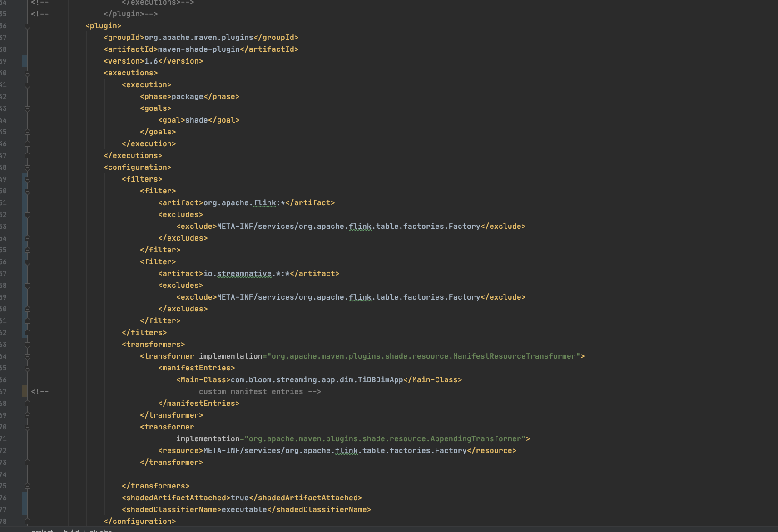778x532 pixels.
Task: Click fold end marker beside </transformers>
Action: coord(27,486)
